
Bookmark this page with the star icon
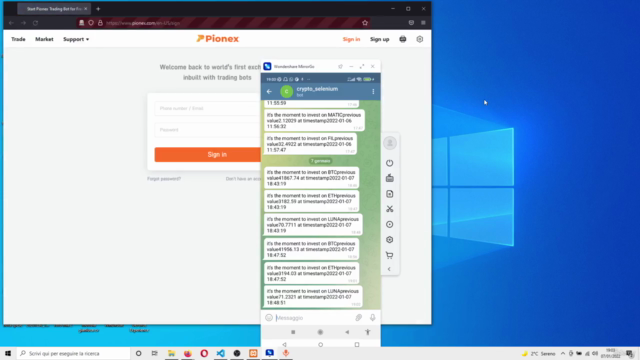365,23
